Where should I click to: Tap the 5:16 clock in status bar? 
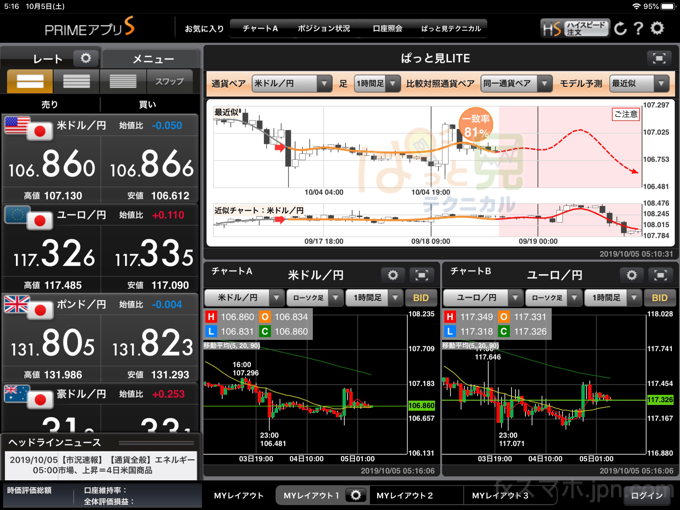(x=11, y=7)
